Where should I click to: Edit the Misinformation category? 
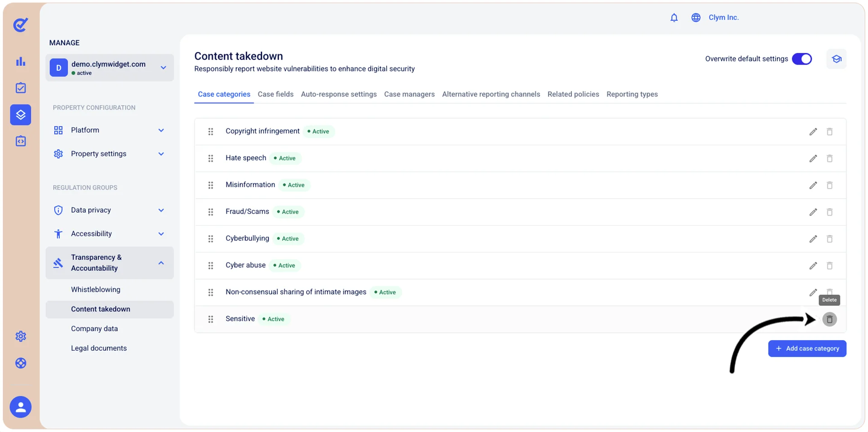[x=813, y=185]
